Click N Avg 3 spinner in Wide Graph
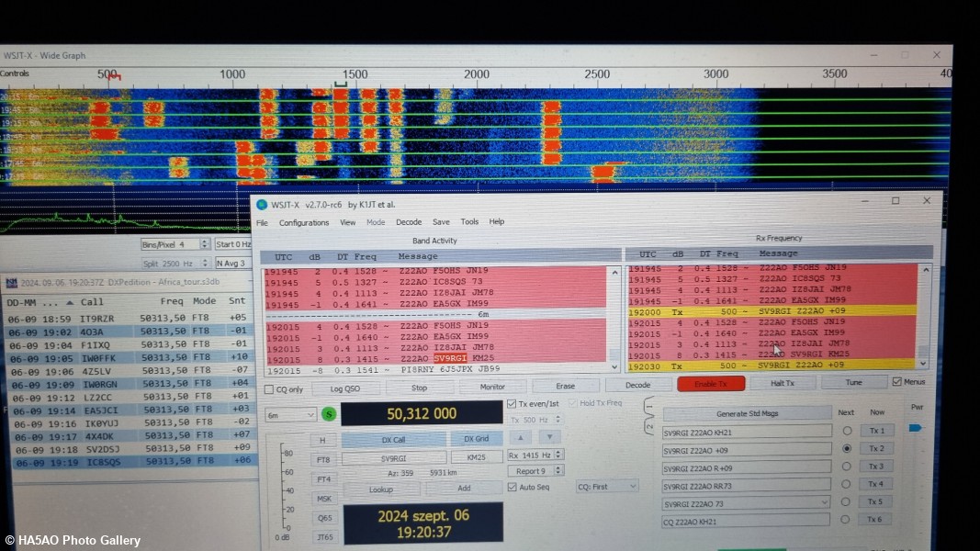The height and width of the screenshot is (551, 980). pos(232,264)
